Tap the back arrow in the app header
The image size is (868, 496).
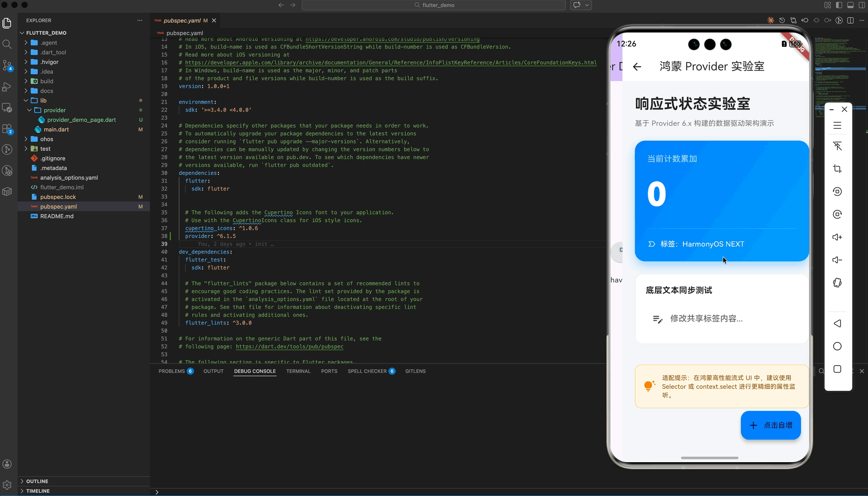pyautogui.click(x=637, y=67)
